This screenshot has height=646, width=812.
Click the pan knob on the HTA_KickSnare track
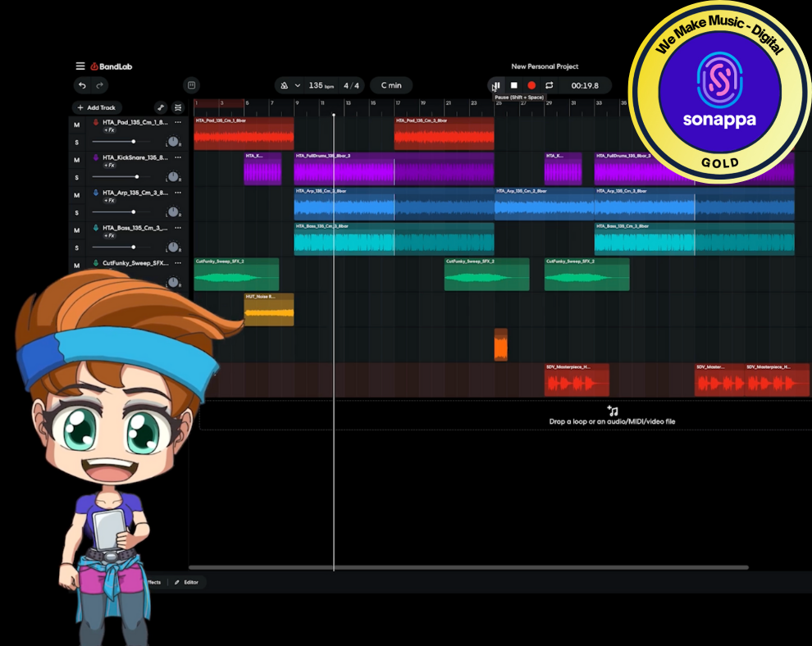pyautogui.click(x=173, y=176)
